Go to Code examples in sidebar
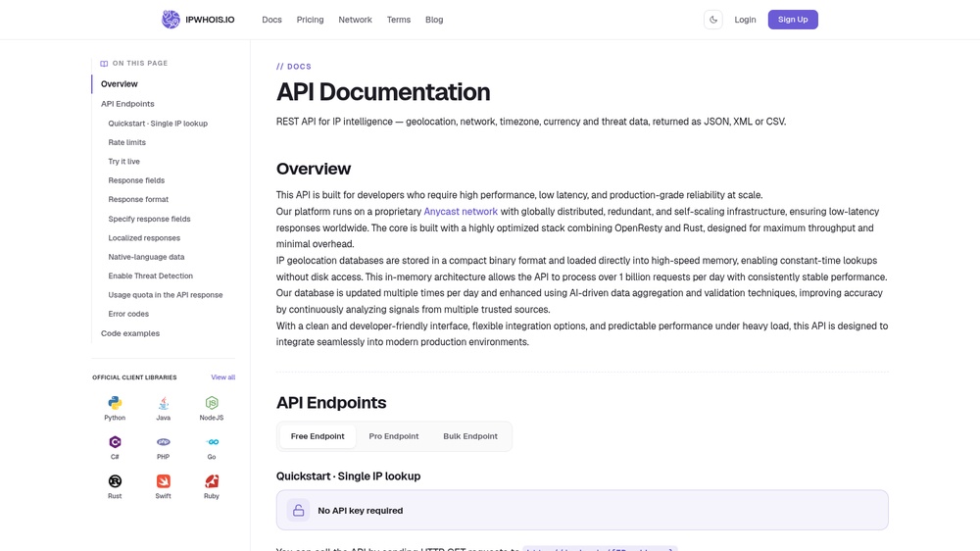 point(130,333)
